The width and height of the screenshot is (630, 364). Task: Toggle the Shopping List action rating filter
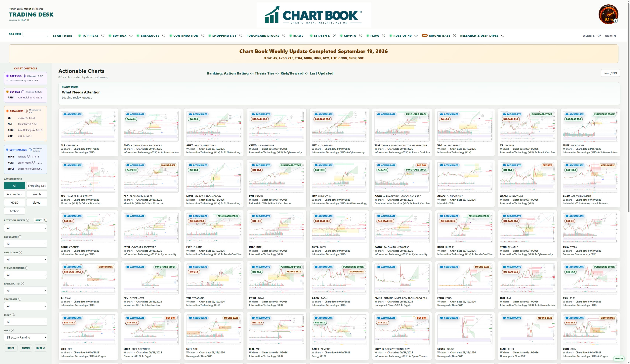coord(37,186)
